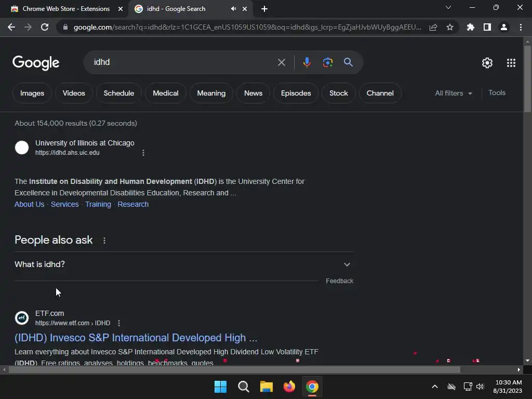Click the vertical scrollbar thumb
This screenshot has height=399, width=532.
tap(527, 79)
